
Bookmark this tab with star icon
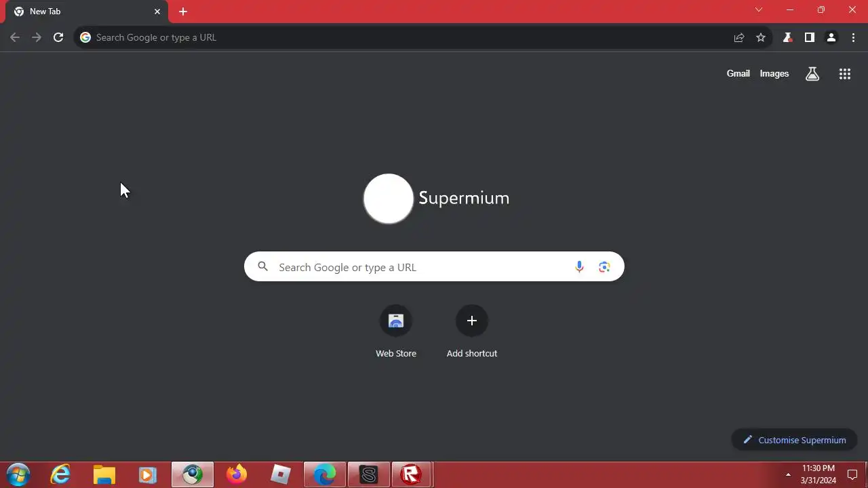tap(761, 37)
